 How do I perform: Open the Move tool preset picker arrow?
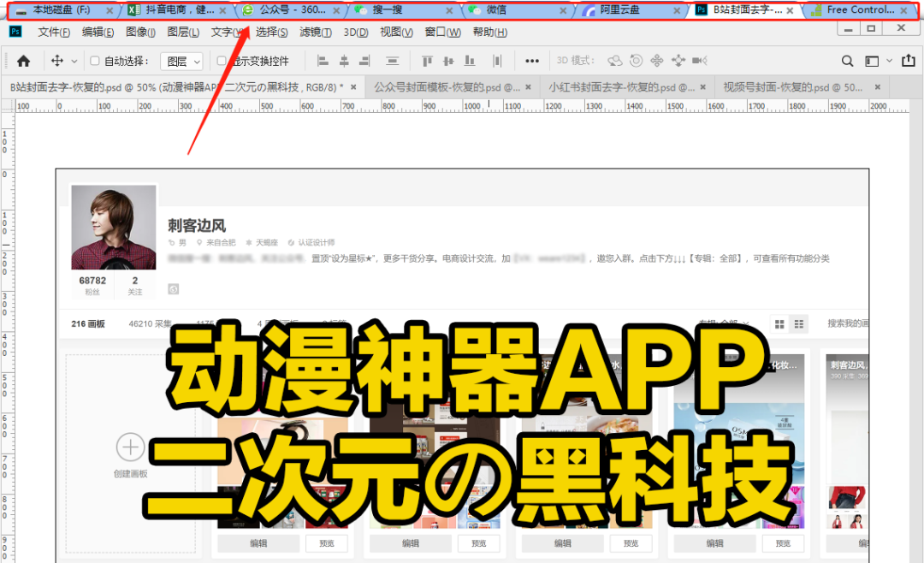[74, 62]
